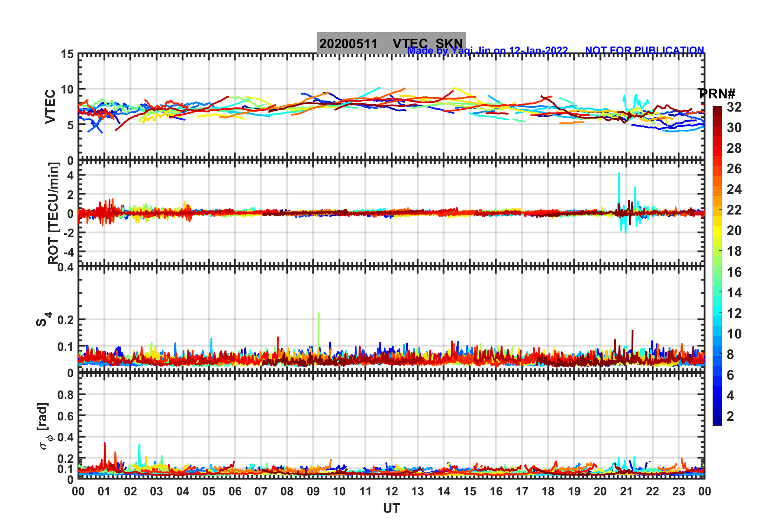Screen dimensions: 783x532
Task: Click the PRN colorbar label '32'
Action: [x=734, y=107]
